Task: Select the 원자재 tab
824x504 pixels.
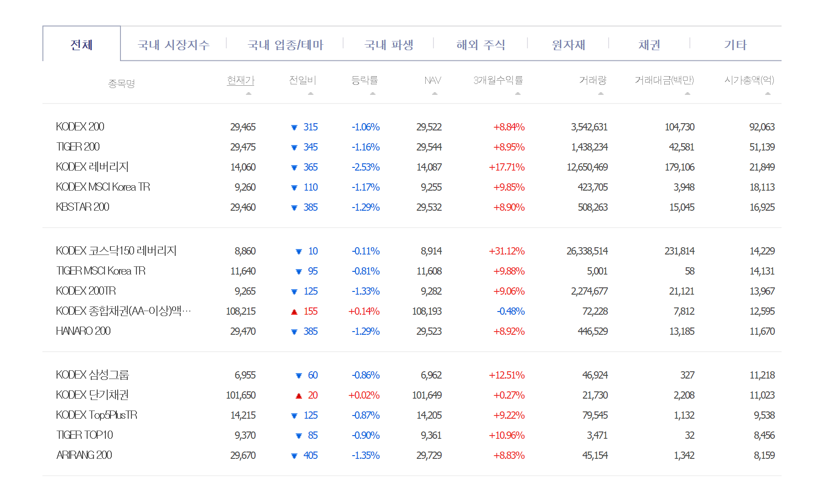Action: pyautogui.click(x=568, y=45)
